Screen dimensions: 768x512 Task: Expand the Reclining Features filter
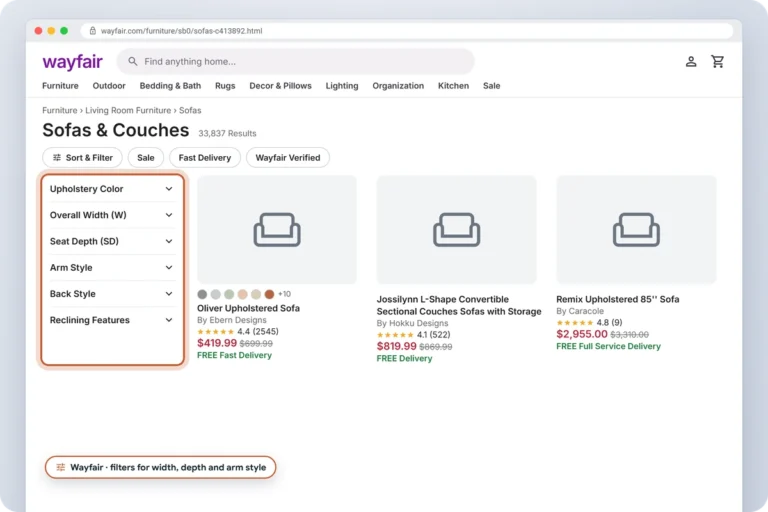point(112,320)
